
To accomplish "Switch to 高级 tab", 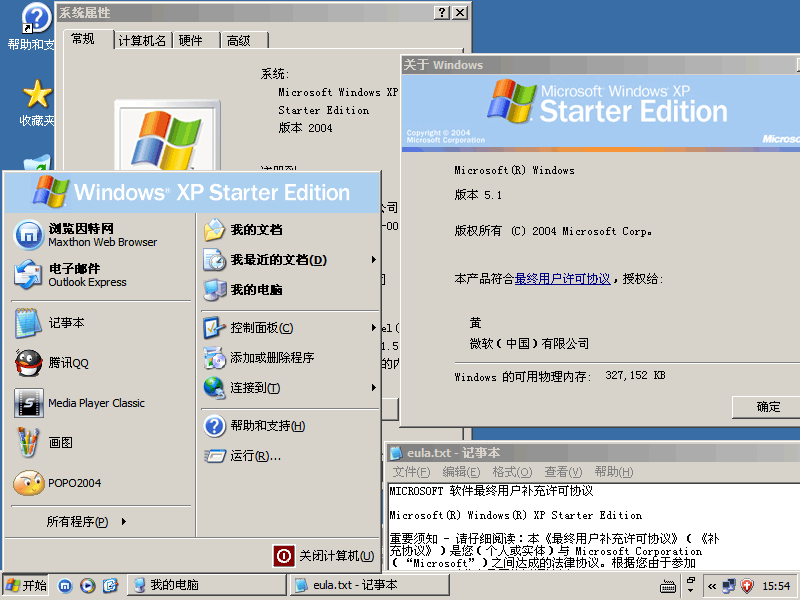I will tap(244, 40).
